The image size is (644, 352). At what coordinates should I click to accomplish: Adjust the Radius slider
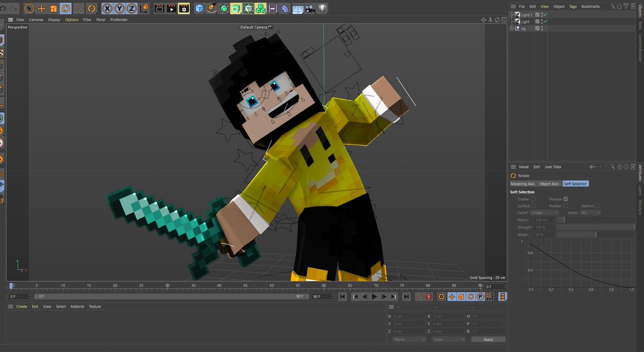596,220
